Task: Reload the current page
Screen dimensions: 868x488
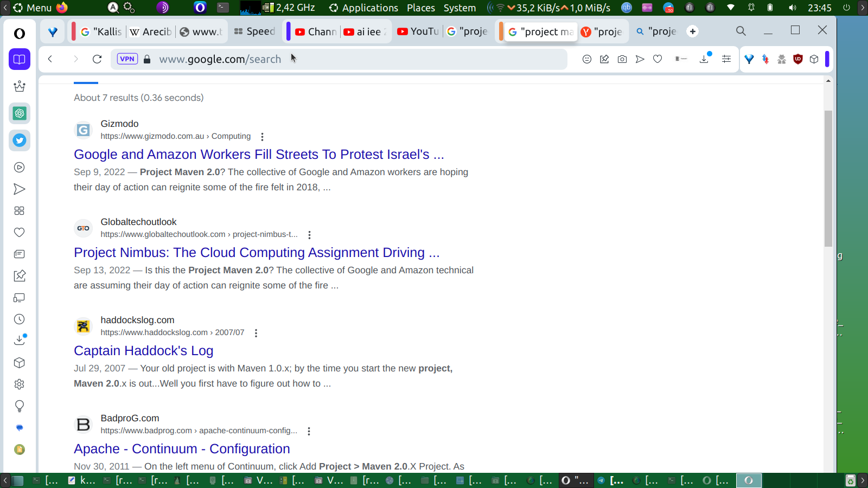Action: coord(97,59)
